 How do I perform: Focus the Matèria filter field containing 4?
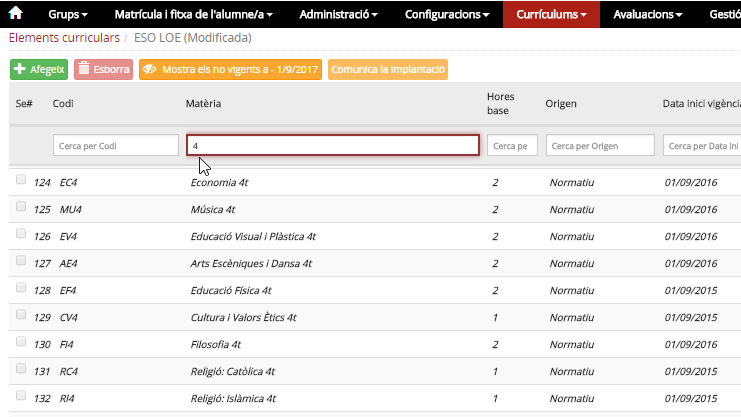[333, 145]
